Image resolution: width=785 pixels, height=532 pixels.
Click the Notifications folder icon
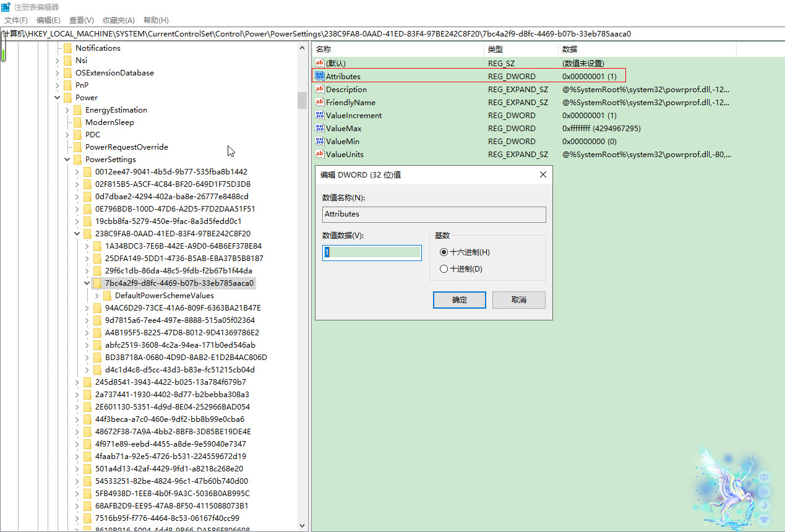pos(68,48)
